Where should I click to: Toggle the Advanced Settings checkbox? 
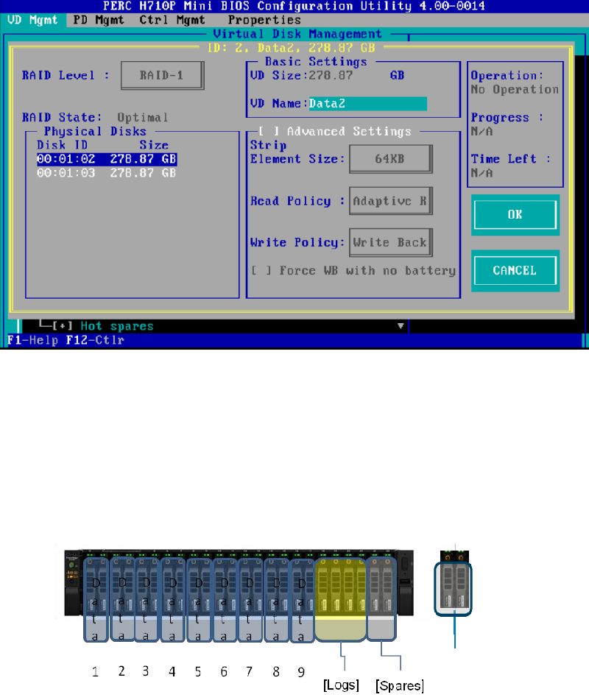(269, 131)
